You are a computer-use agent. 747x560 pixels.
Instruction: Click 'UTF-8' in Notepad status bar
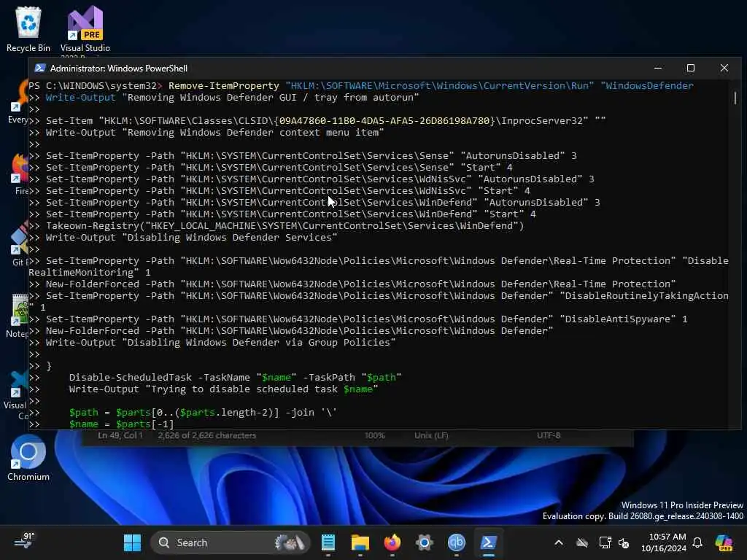click(549, 435)
